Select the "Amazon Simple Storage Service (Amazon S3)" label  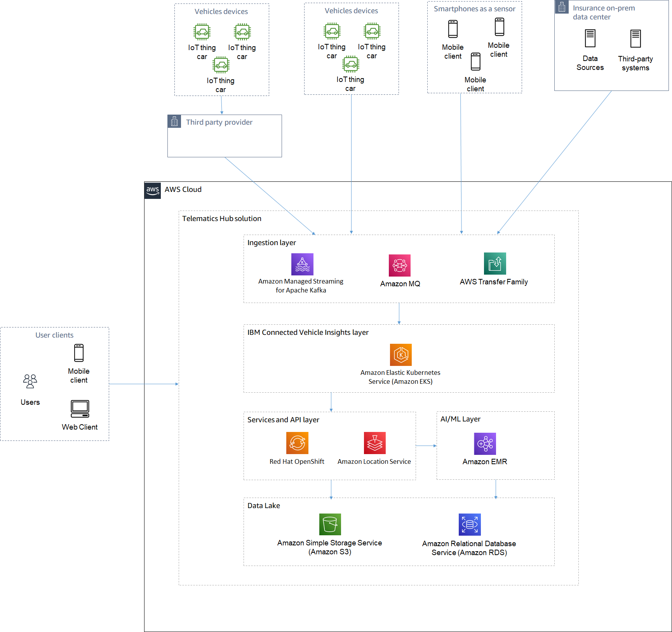pyautogui.click(x=330, y=547)
